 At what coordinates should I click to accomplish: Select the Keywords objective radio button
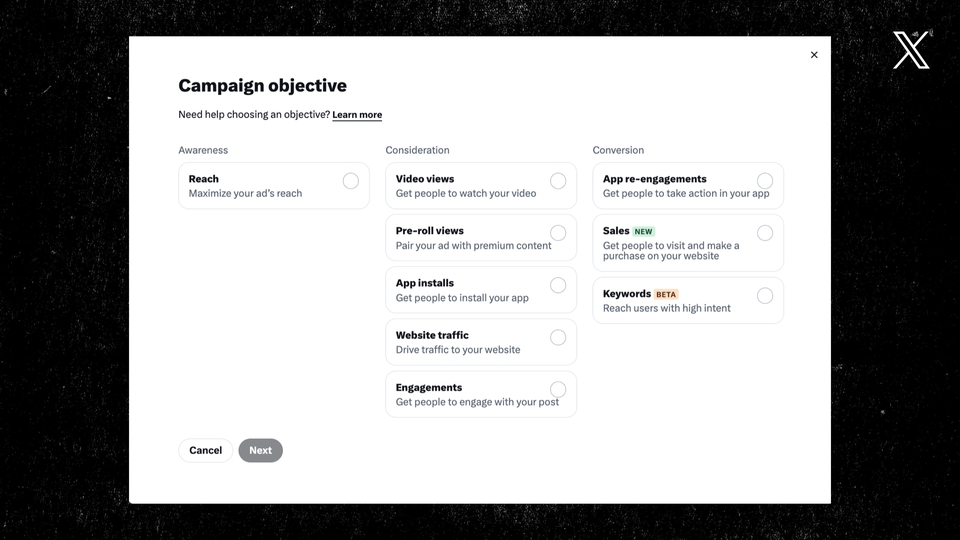765,296
